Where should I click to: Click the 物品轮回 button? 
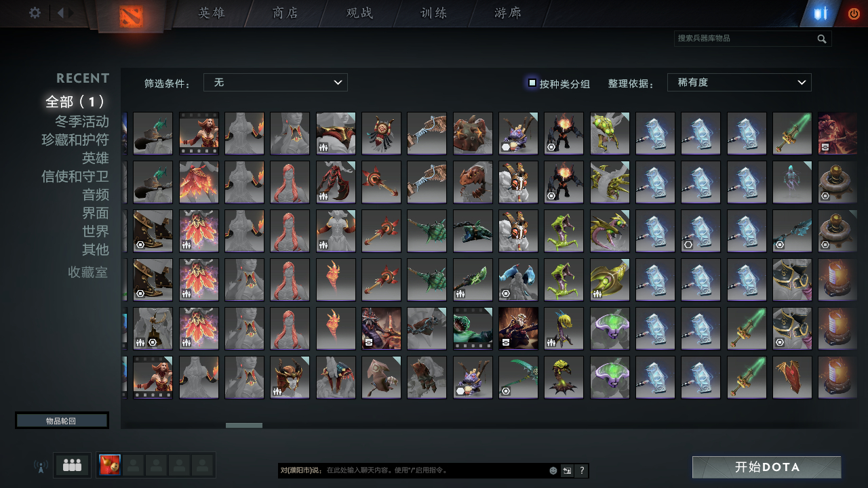pyautogui.click(x=62, y=421)
